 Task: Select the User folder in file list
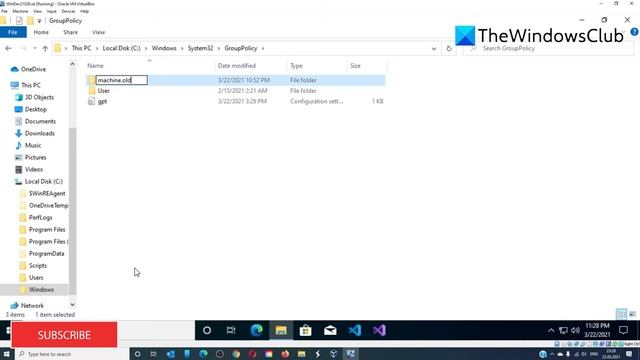[103, 91]
